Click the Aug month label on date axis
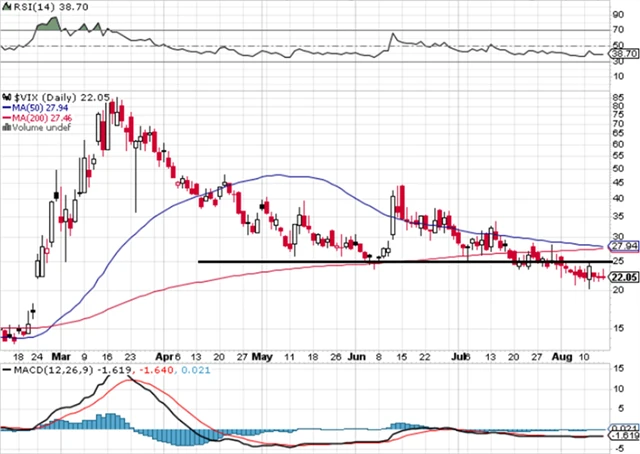 click(x=563, y=355)
